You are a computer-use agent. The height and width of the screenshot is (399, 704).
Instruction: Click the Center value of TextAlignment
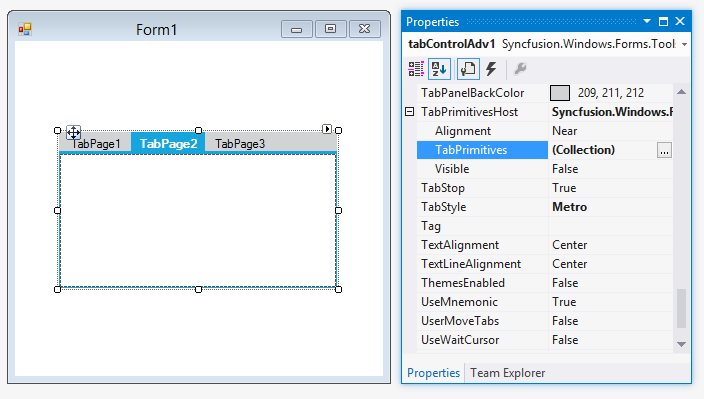coord(569,245)
